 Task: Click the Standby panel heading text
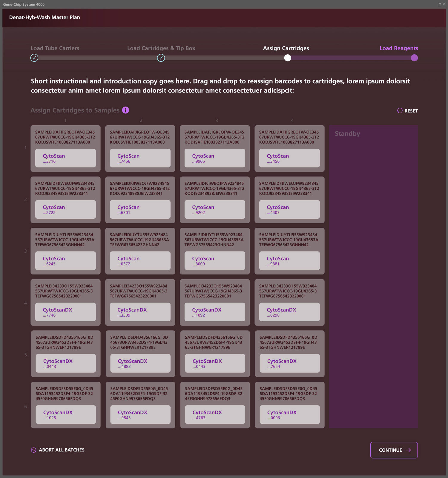point(347,134)
